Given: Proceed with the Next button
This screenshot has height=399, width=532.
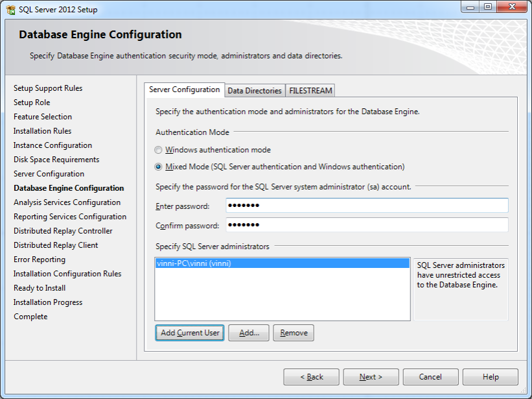Looking at the screenshot, I should 371,377.
